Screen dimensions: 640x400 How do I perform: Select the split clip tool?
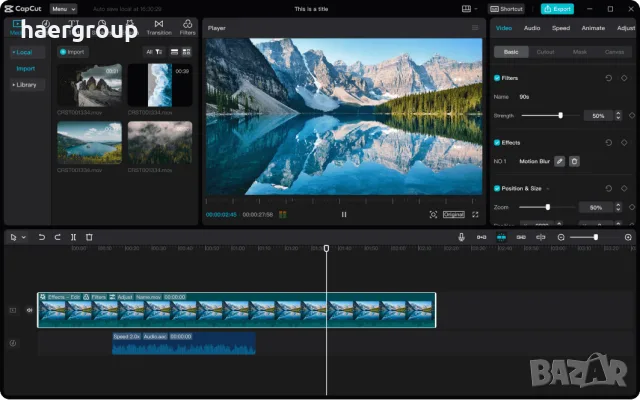[x=73, y=237]
